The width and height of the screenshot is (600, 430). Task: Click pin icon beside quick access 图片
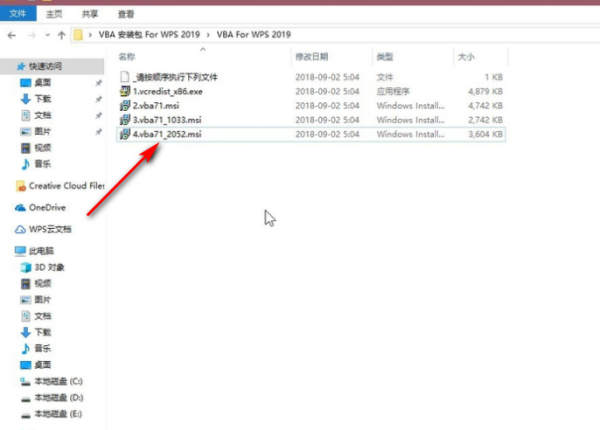[98, 132]
